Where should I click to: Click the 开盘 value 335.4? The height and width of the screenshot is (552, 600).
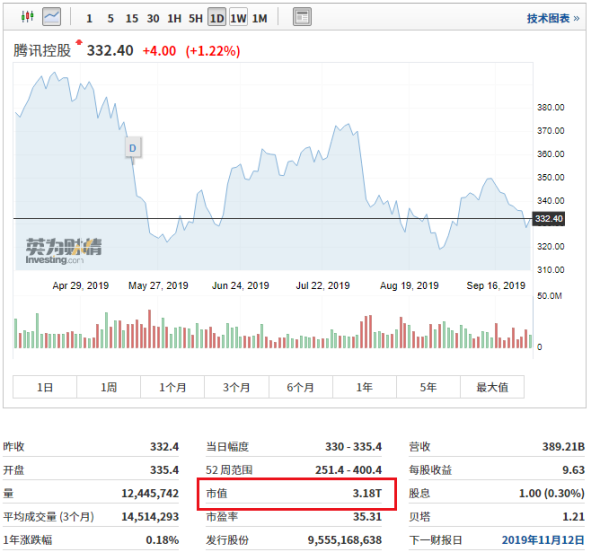pyautogui.click(x=164, y=470)
